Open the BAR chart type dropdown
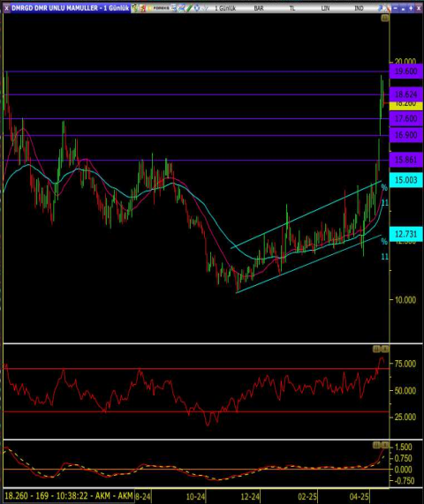424x504 pixels. tap(259, 8)
